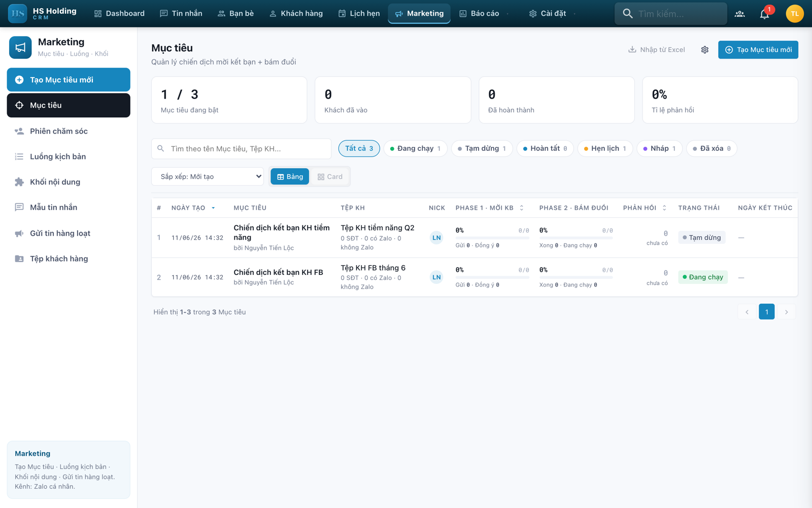This screenshot has width=812, height=508.
Task: Filter by Hẹn lịch status
Action: (x=605, y=148)
